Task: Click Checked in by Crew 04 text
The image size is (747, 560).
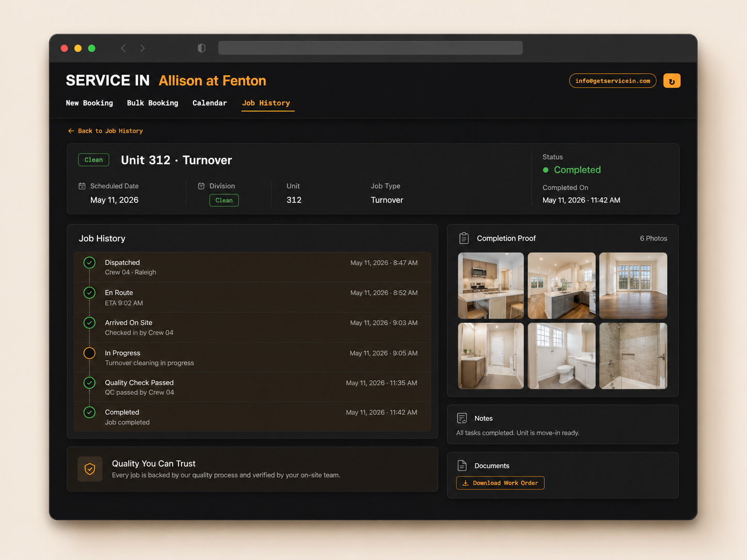Action: point(139,333)
